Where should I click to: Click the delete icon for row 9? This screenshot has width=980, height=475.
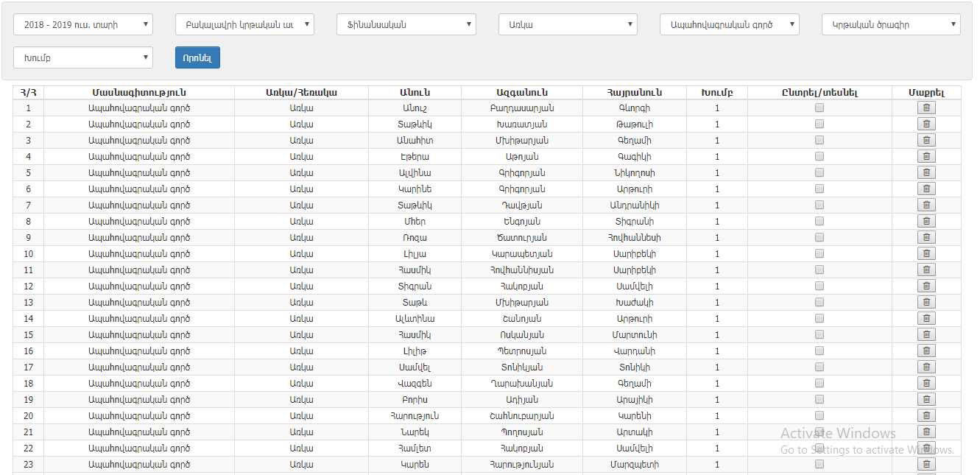tap(926, 238)
